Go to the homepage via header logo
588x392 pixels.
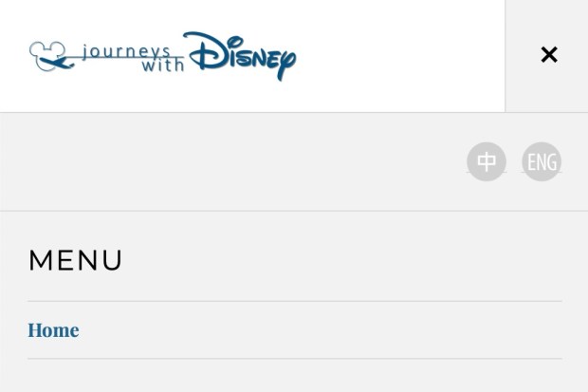click(x=162, y=56)
